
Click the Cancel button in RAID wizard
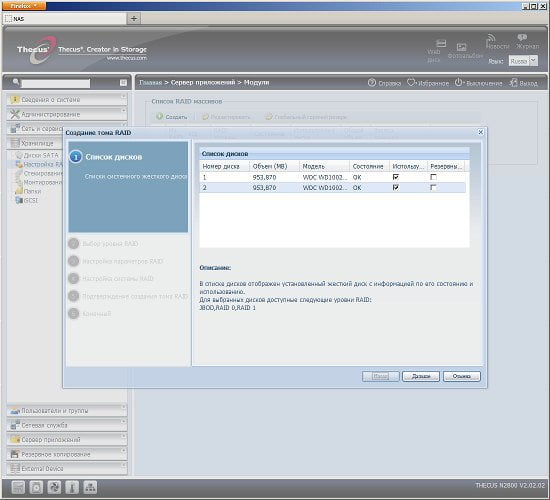click(x=462, y=376)
